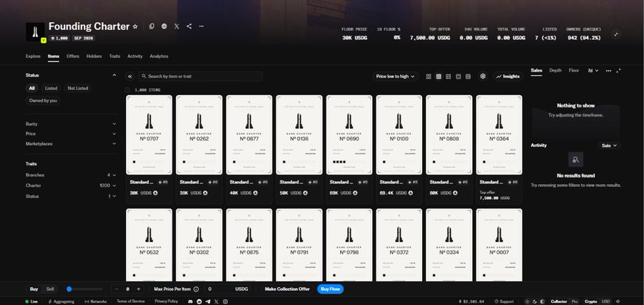Screen dimensions: 644x305
Task: Expand the Charter trait filter
Action: tap(71, 186)
